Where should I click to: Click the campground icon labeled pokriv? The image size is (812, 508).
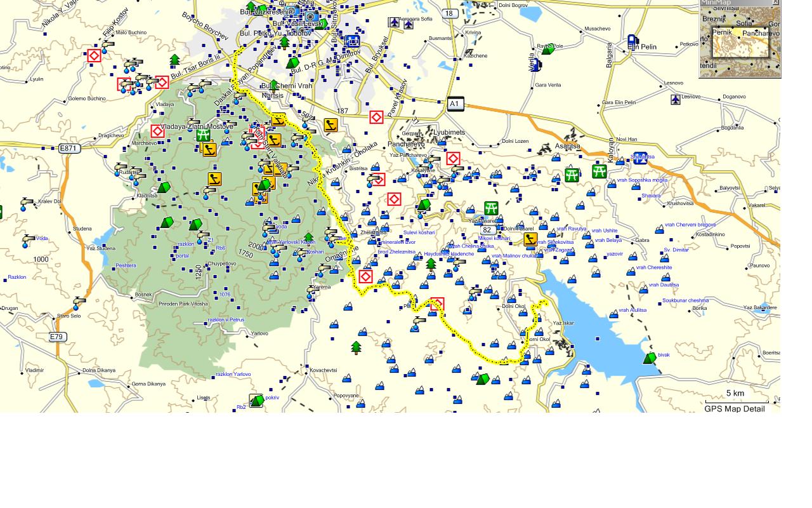pyautogui.click(x=256, y=400)
